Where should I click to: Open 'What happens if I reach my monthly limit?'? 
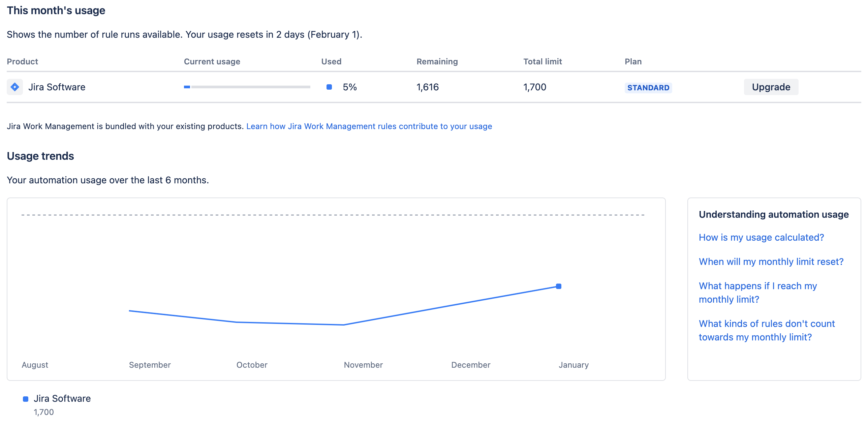coord(758,293)
